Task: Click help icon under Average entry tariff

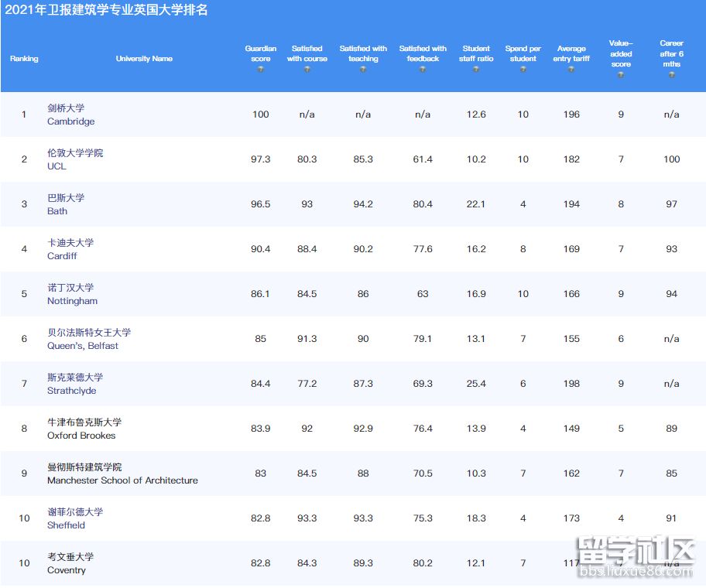Action: click(x=571, y=70)
